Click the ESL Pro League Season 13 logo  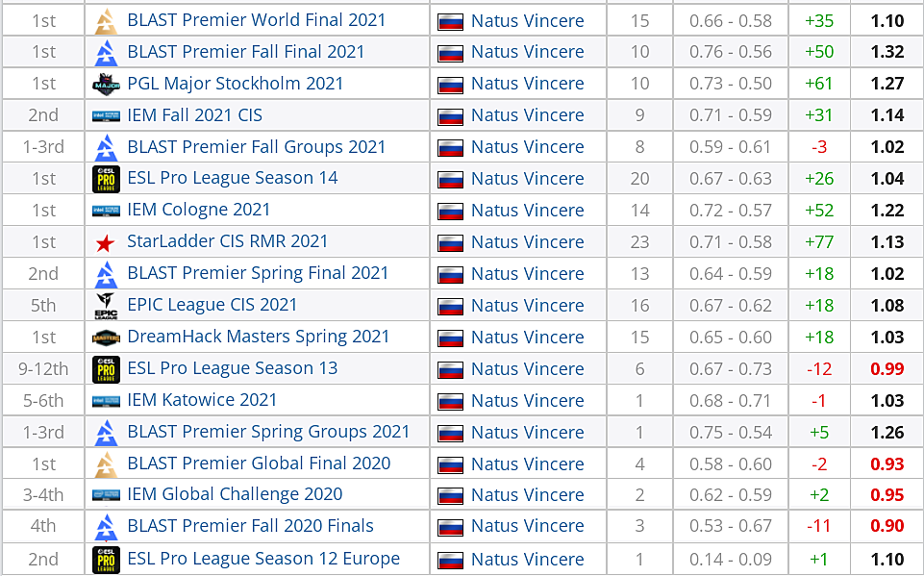[x=105, y=369]
